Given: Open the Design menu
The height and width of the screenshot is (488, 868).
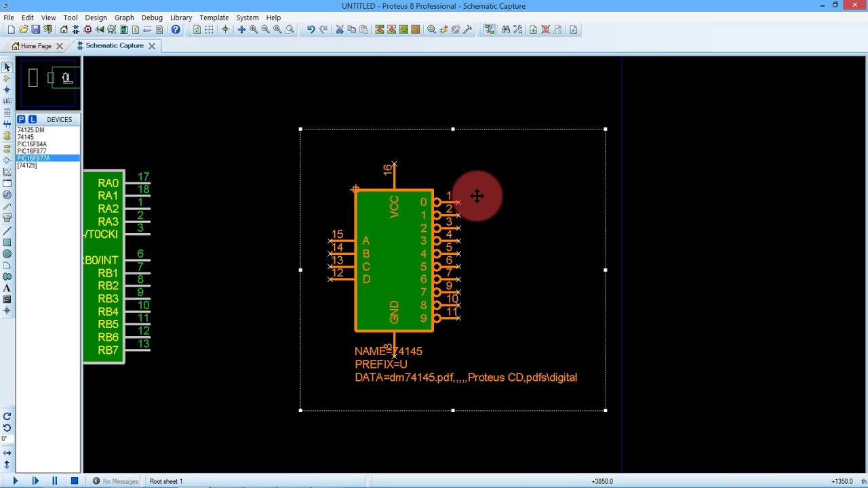Looking at the screenshot, I should [96, 18].
